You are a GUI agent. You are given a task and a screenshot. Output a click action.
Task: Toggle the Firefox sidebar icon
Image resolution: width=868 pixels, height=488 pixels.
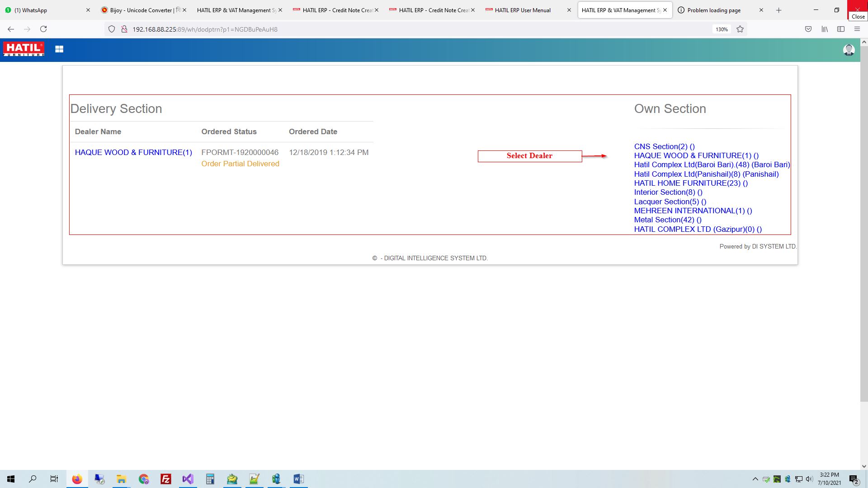(841, 29)
